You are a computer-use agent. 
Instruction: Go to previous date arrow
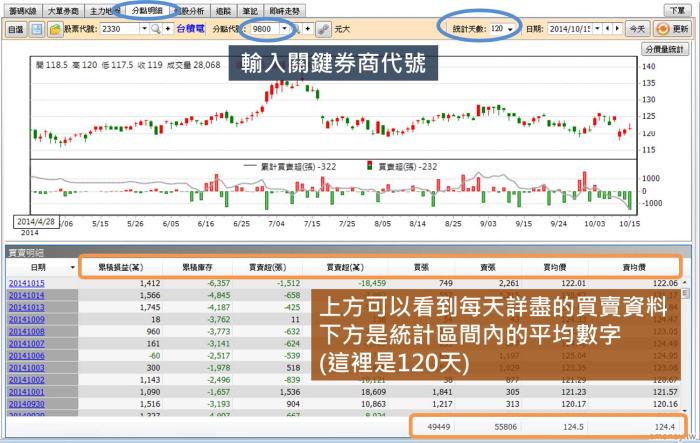pyautogui.click(x=607, y=29)
